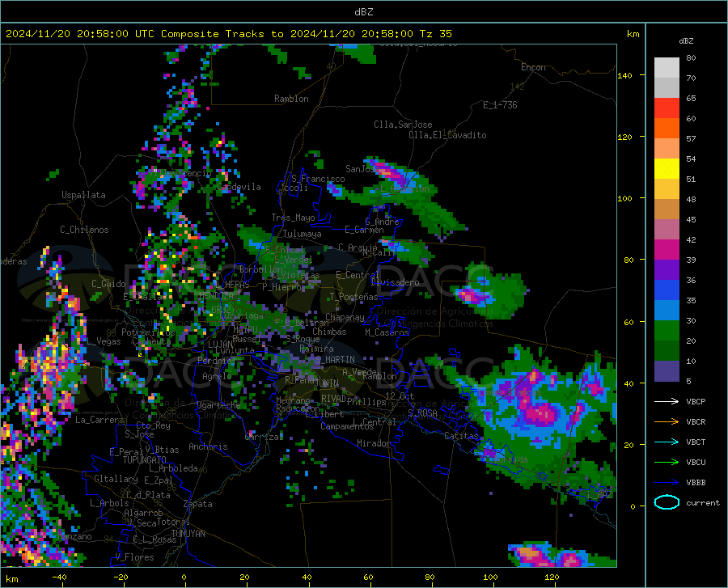Click the MENDOZA city label
Screen dimensions: 728x588
pos(216,296)
